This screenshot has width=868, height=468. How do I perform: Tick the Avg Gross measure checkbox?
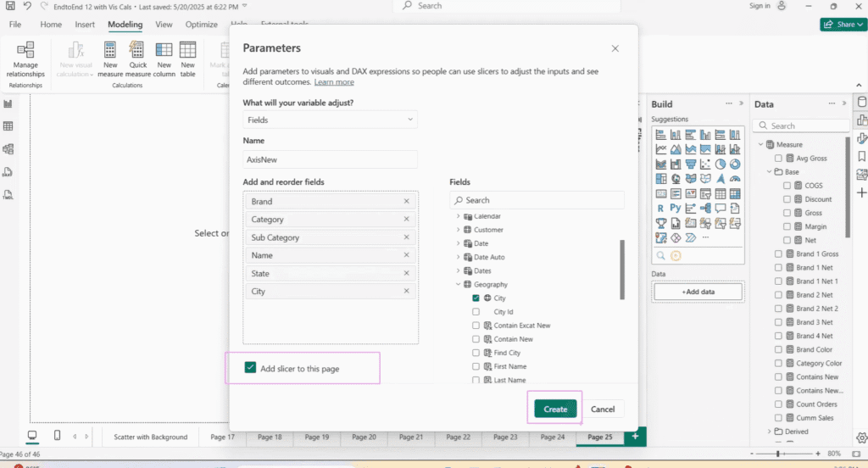[x=778, y=159]
